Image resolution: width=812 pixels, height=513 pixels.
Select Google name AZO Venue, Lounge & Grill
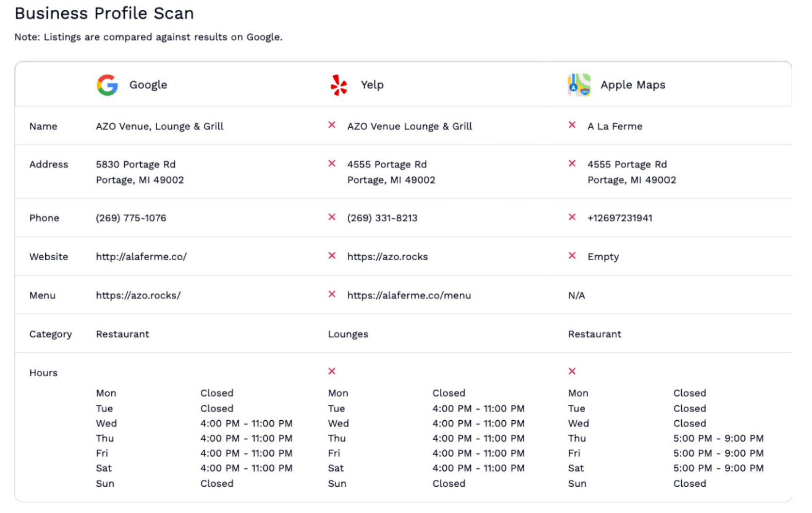click(159, 126)
